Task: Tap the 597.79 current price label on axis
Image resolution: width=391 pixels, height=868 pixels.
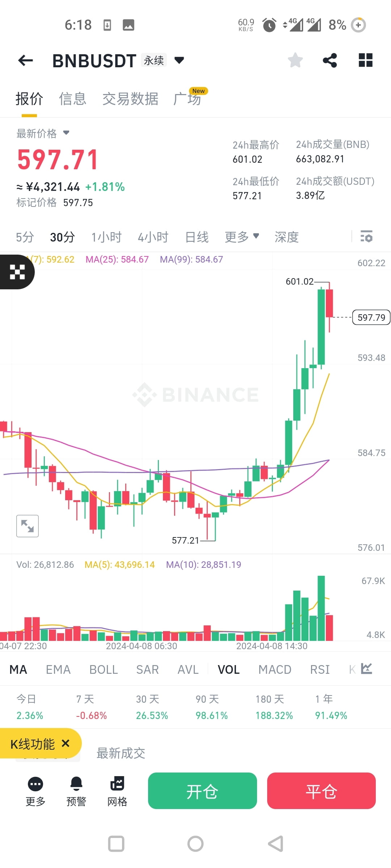Action: [371, 317]
